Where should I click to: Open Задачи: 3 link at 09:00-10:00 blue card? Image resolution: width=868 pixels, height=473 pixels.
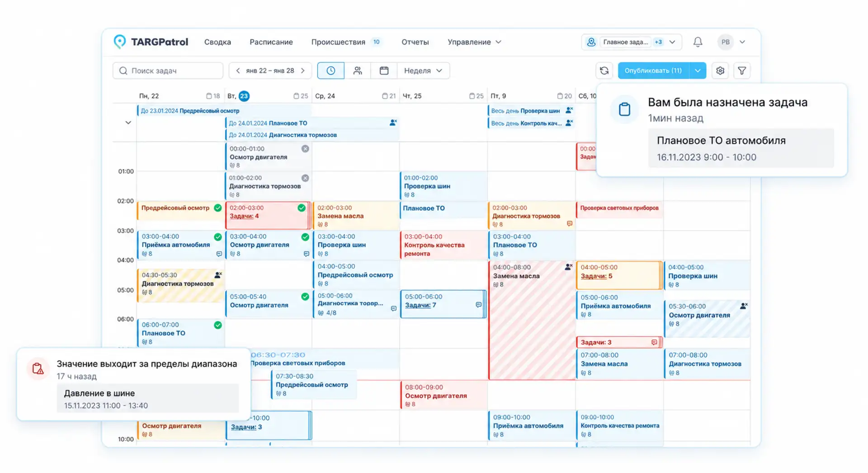click(x=246, y=427)
